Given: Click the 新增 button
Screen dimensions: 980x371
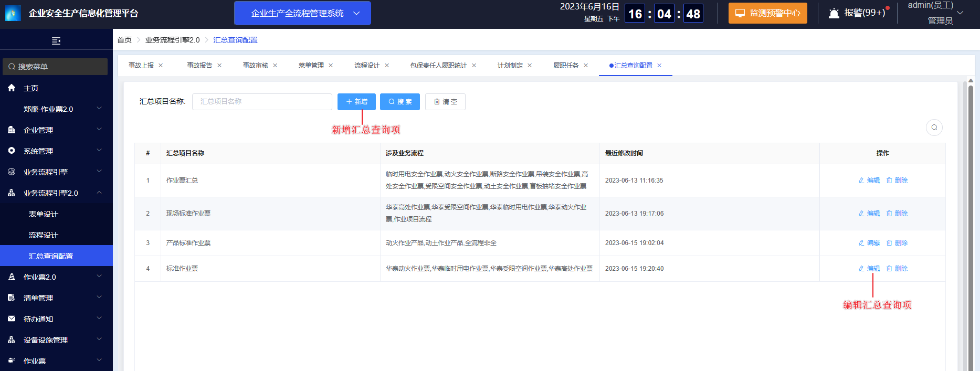Looking at the screenshot, I should click(x=356, y=102).
